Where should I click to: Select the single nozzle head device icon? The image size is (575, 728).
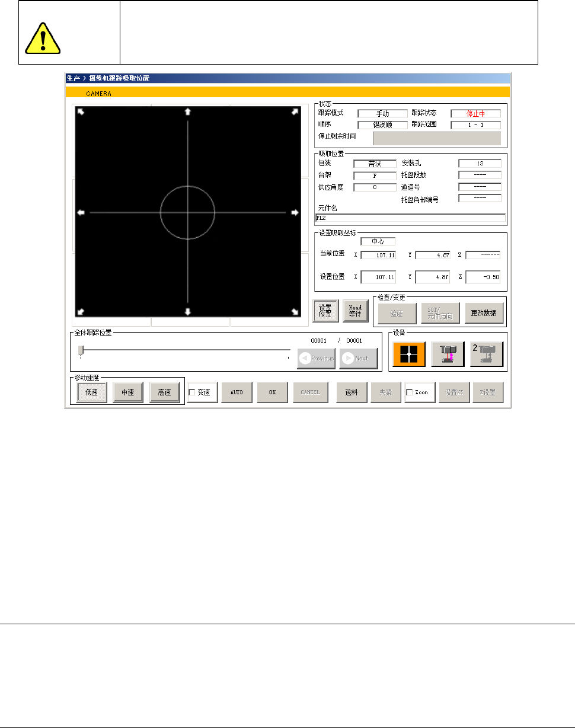click(x=448, y=355)
